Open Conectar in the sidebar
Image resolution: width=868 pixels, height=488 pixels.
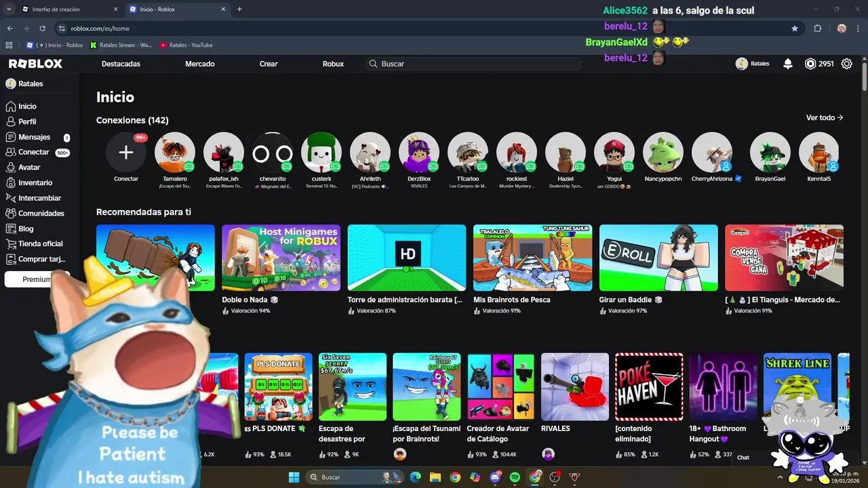pos(34,152)
